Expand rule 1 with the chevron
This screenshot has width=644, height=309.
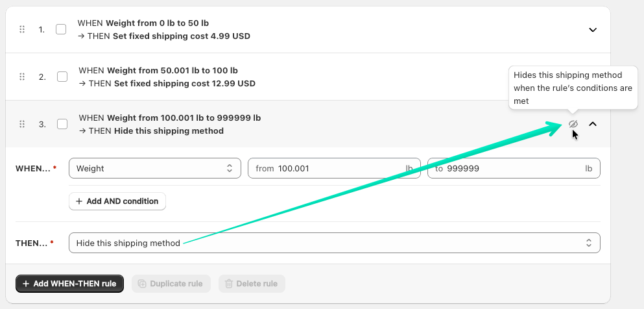pyautogui.click(x=592, y=30)
